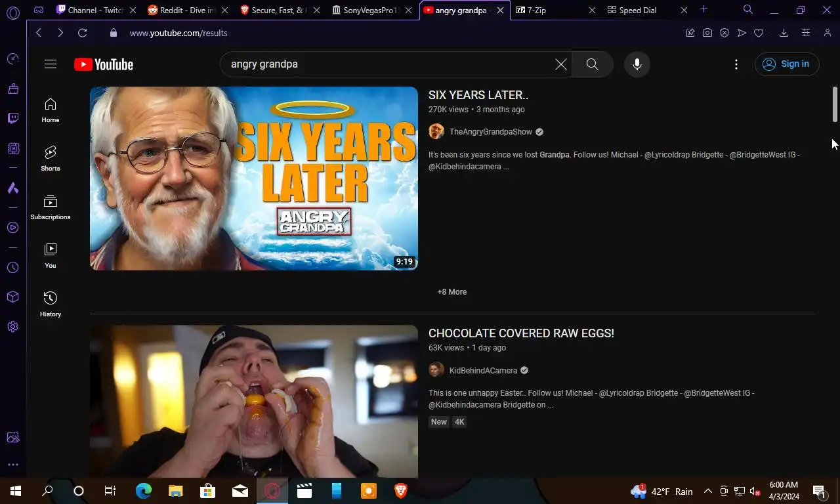Open History in the YouTube sidebar
The height and width of the screenshot is (504, 840).
[x=51, y=304]
